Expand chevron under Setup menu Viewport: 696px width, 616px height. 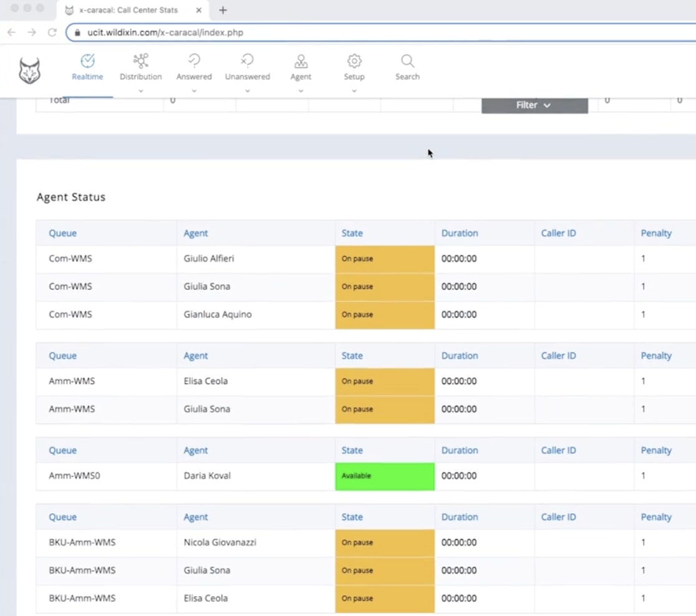point(354,91)
